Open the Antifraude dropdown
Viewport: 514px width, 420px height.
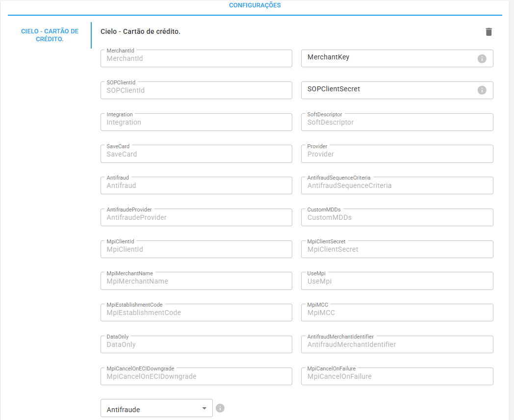(156, 408)
